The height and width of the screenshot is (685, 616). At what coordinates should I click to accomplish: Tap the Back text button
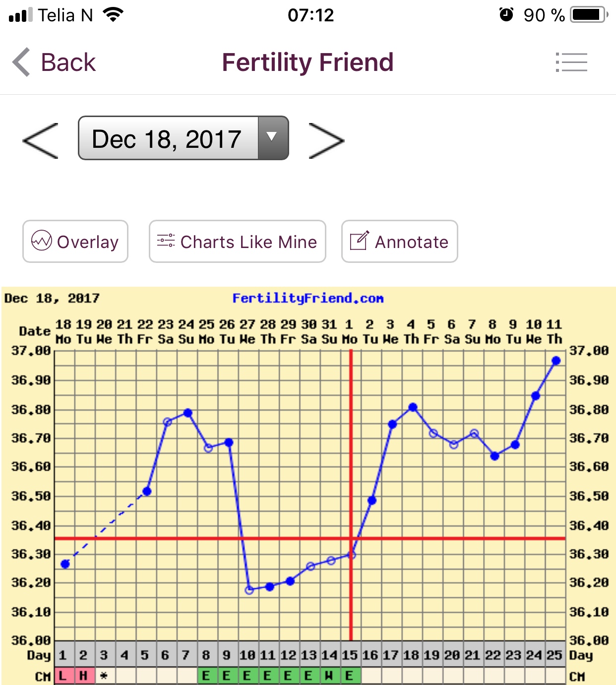click(68, 62)
